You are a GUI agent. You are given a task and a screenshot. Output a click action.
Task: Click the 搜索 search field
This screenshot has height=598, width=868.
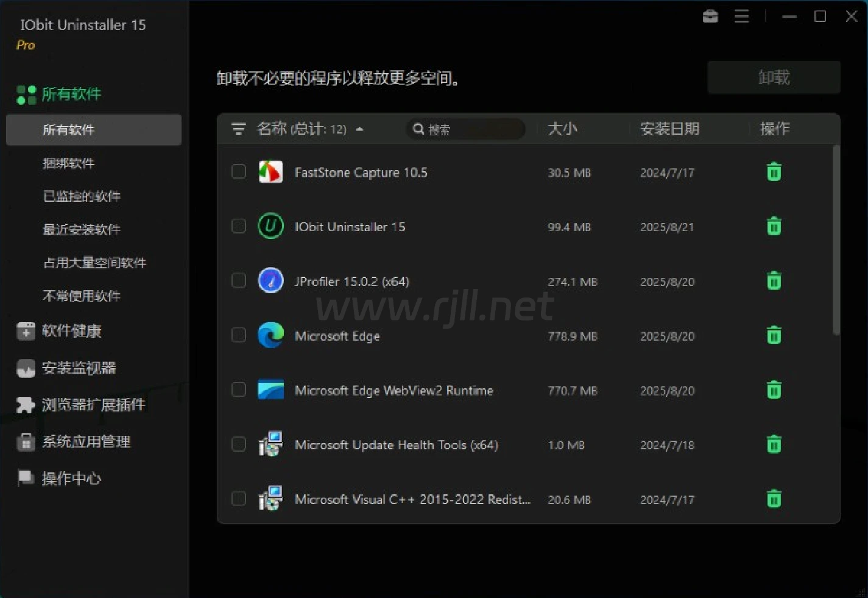coord(469,129)
